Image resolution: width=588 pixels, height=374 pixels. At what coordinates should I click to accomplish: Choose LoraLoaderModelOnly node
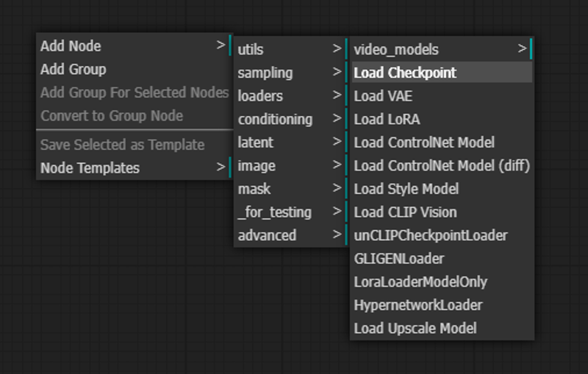442,281
